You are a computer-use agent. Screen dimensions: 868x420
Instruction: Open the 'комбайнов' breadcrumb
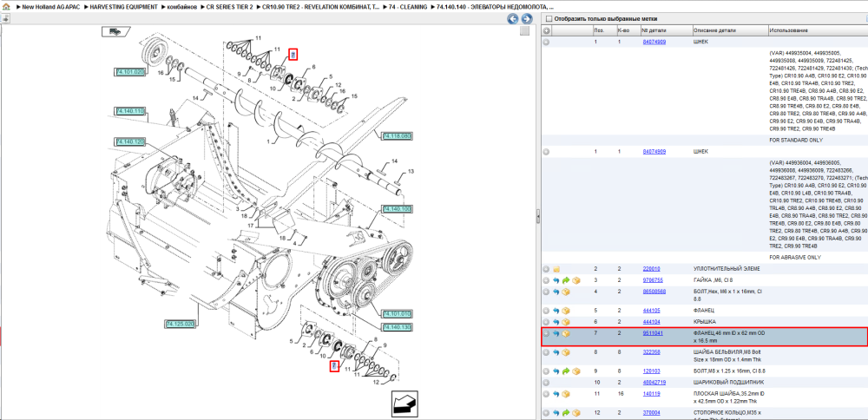click(x=181, y=7)
